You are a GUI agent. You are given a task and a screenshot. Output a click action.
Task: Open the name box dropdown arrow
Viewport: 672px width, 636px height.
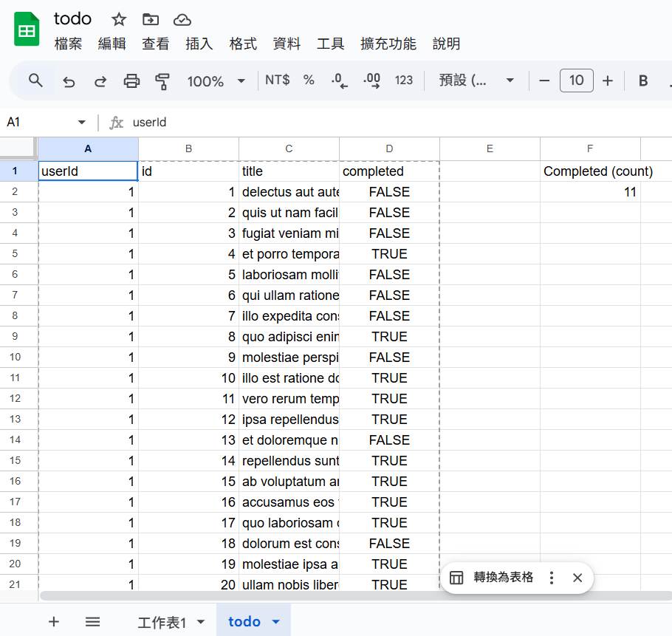(81, 123)
